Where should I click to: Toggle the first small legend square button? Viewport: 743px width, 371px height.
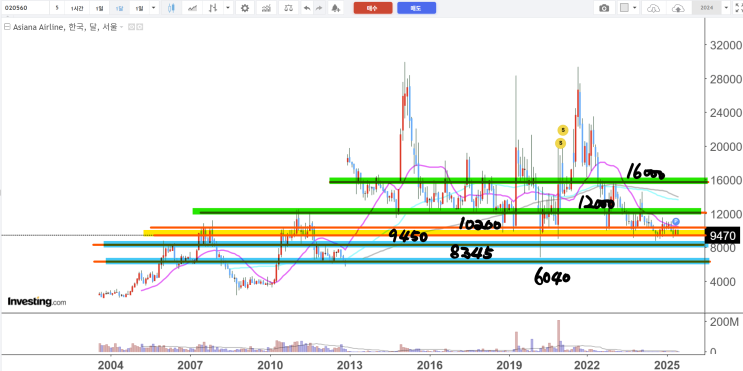131,27
